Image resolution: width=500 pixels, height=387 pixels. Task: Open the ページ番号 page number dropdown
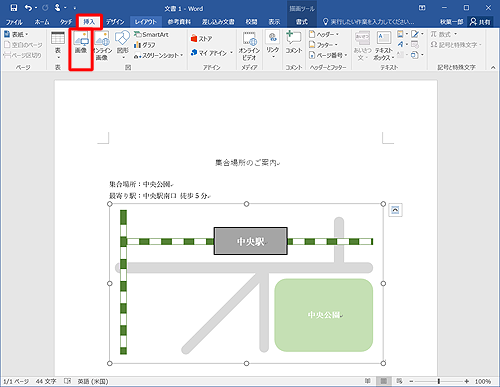tap(328, 55)
